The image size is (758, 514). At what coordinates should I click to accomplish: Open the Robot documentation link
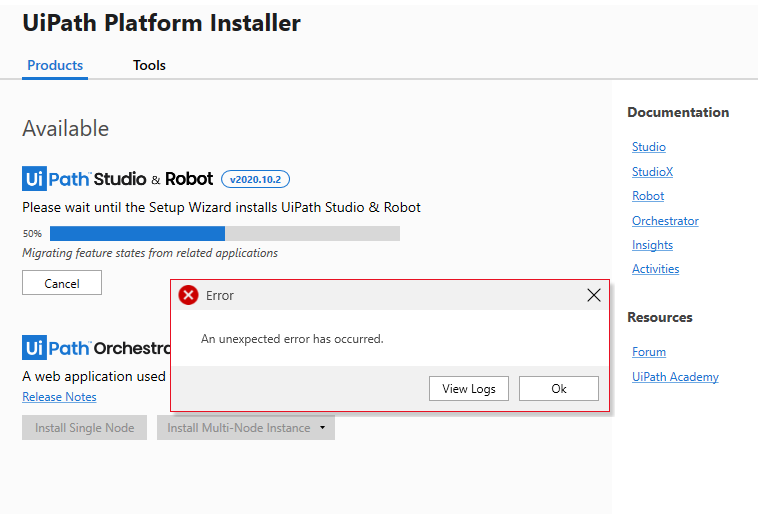click(x=648, y=196)
